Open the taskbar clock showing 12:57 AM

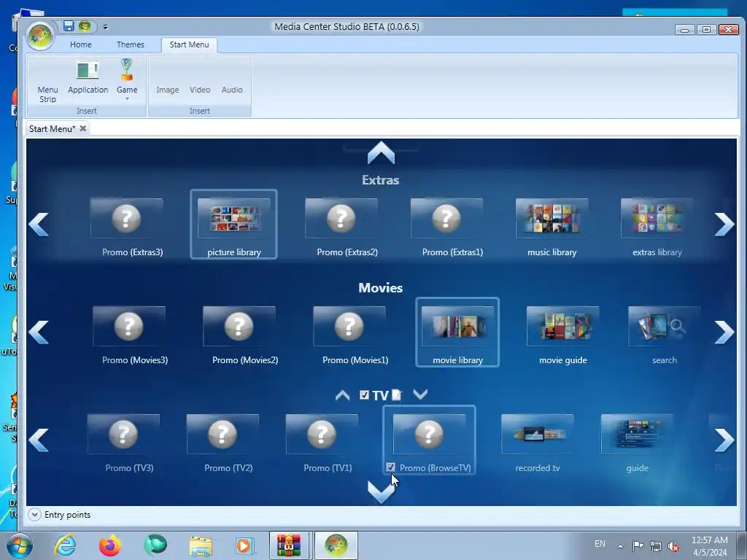click(x=709, y=546)
